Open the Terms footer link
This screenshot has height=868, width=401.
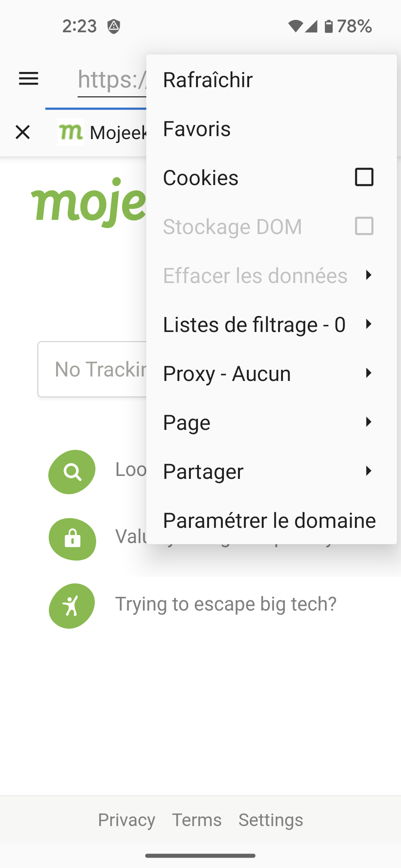197,820
